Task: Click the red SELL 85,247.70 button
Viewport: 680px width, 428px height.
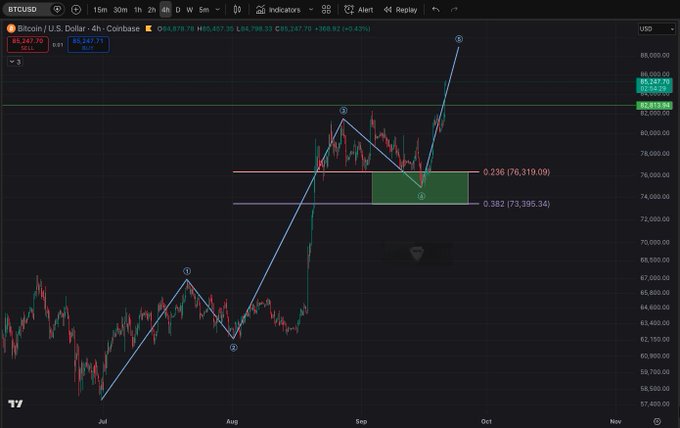Action: 28,44
